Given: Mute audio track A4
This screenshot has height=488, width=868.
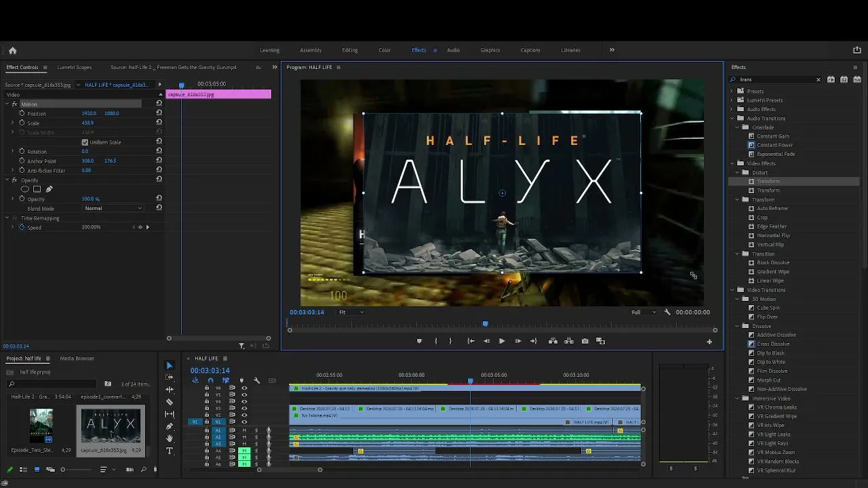Looking at the screenshot, I should point(244,451).
